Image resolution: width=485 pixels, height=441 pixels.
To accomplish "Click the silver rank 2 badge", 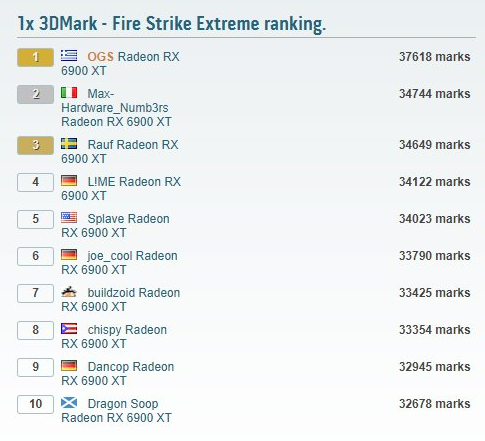I will click(x=35, y=94).
